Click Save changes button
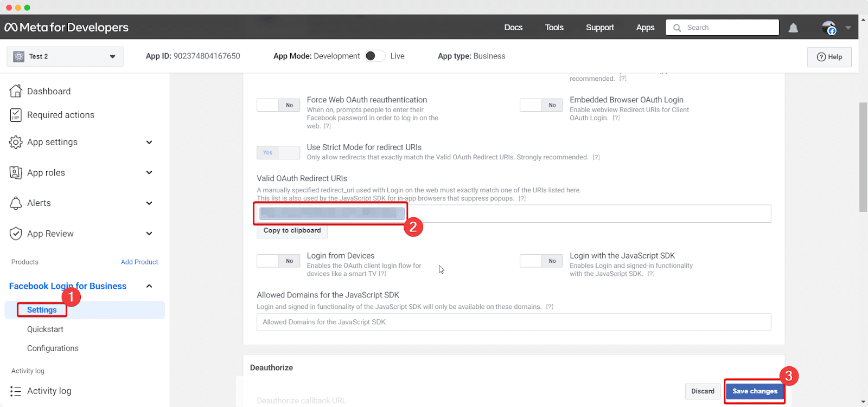Screen dimensions: 868x407 tap(755, 391)
